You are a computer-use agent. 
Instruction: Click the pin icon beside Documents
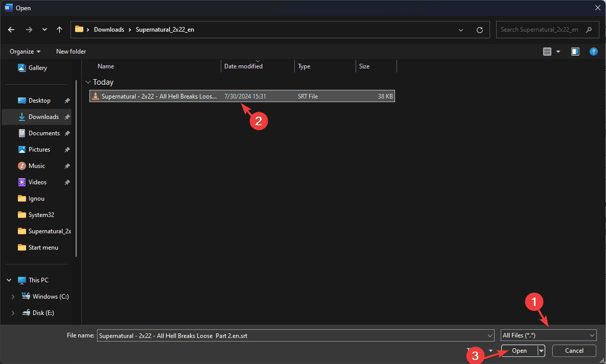click(x=67, y=134)
